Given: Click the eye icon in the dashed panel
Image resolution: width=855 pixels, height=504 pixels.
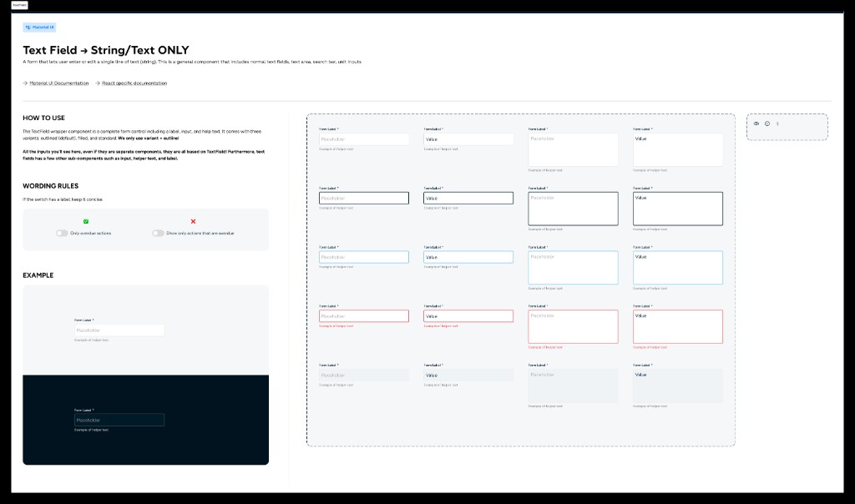Looking at the screenshot, I should (756, 123).
